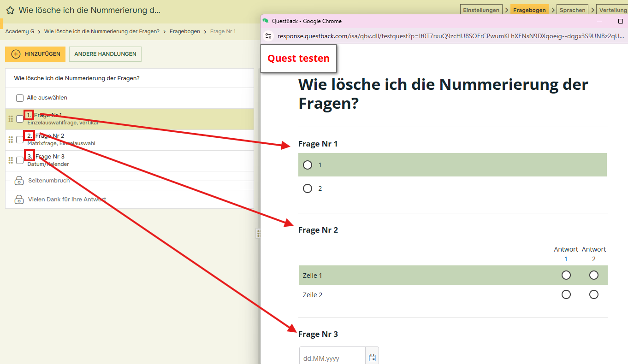Screen dimensions: 628x364
Task: Click the star favorite icon beside title
Action: tap(10, 10)
